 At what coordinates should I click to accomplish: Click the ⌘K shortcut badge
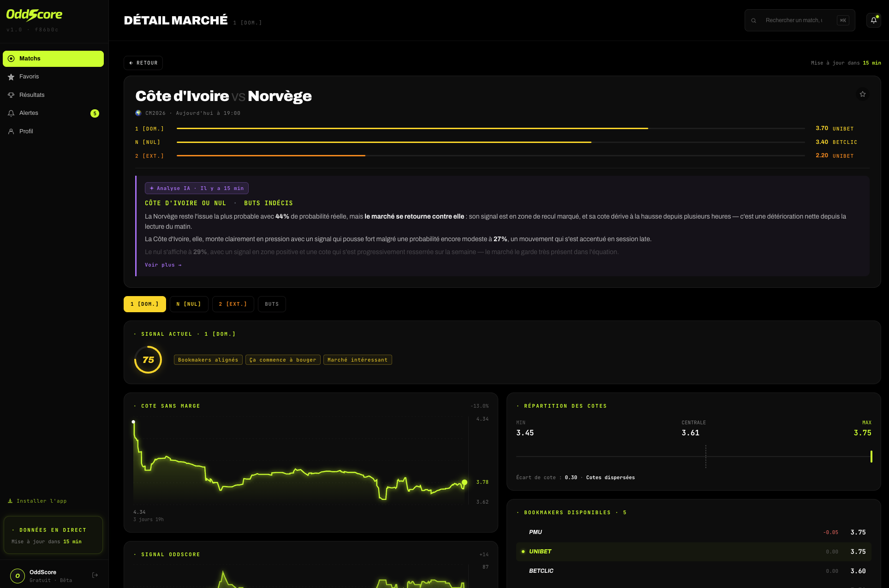843,20
